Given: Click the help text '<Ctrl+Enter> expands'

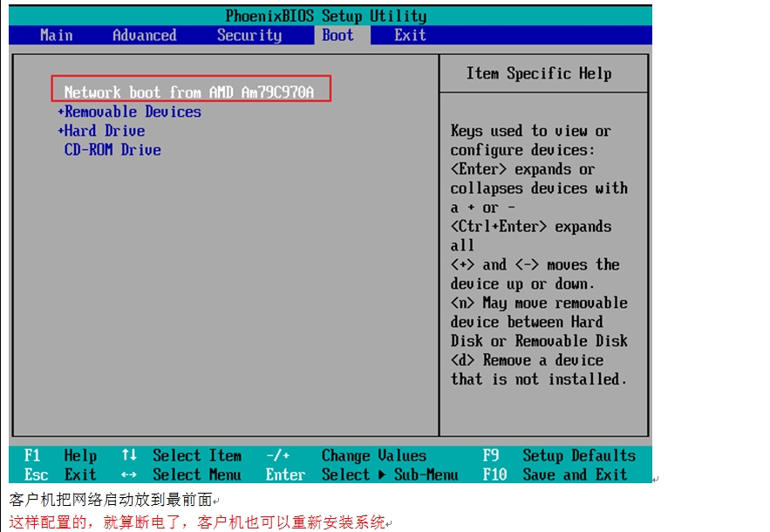Looking at the screenshot, I should (x=531, y=227).
